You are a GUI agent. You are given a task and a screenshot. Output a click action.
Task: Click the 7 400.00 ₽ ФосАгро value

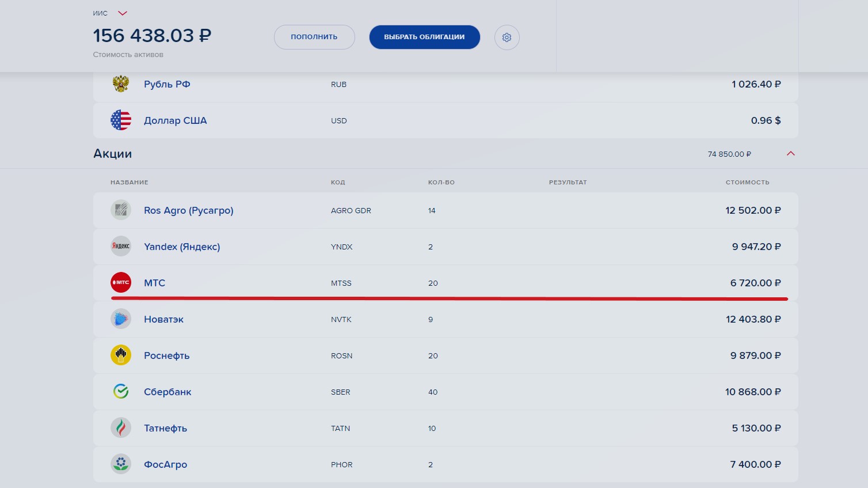756,464
